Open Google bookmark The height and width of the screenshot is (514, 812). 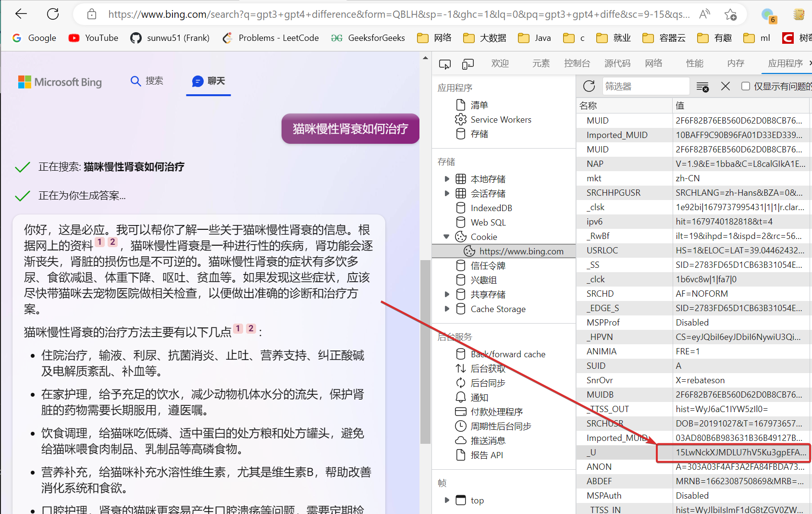tap(34, 38)
